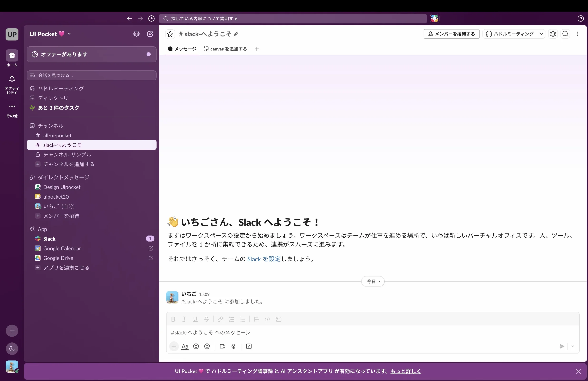Collapse the App section
Viewport: 588px width, 381px height.
42,229
